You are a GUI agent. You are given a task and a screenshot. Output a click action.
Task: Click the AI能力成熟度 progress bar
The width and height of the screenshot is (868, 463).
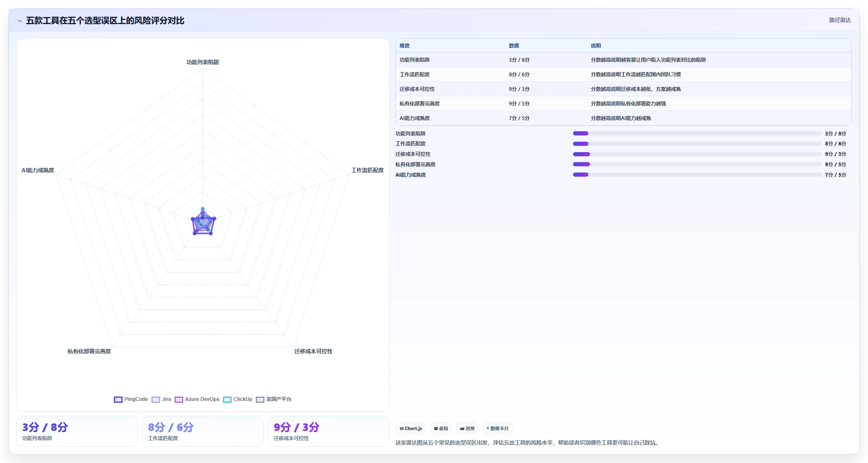coord(697,175)
